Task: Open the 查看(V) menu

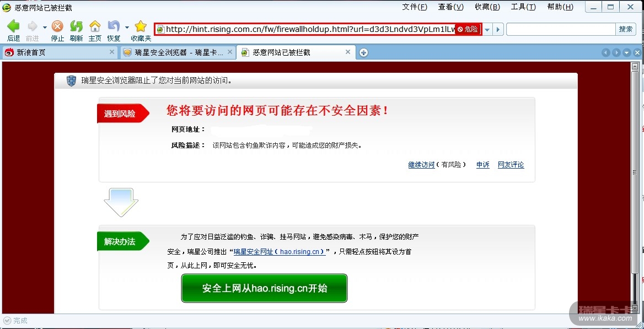Action: tap(450, 7)
